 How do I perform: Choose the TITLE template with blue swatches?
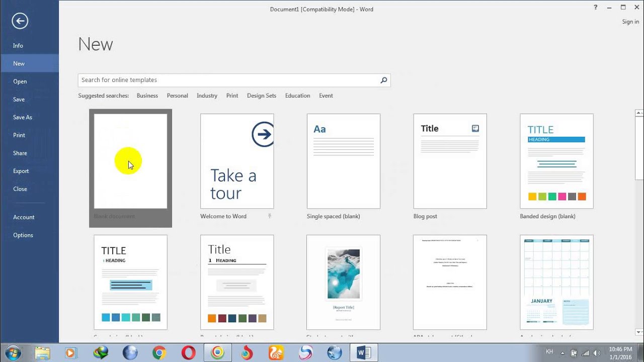pos(130,282)
